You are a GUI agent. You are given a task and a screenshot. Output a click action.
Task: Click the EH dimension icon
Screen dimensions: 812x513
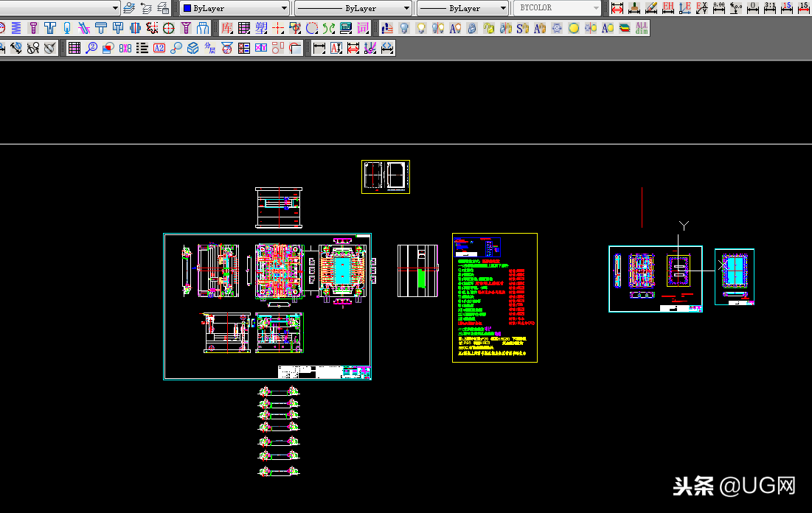click(x=668, y=8)
